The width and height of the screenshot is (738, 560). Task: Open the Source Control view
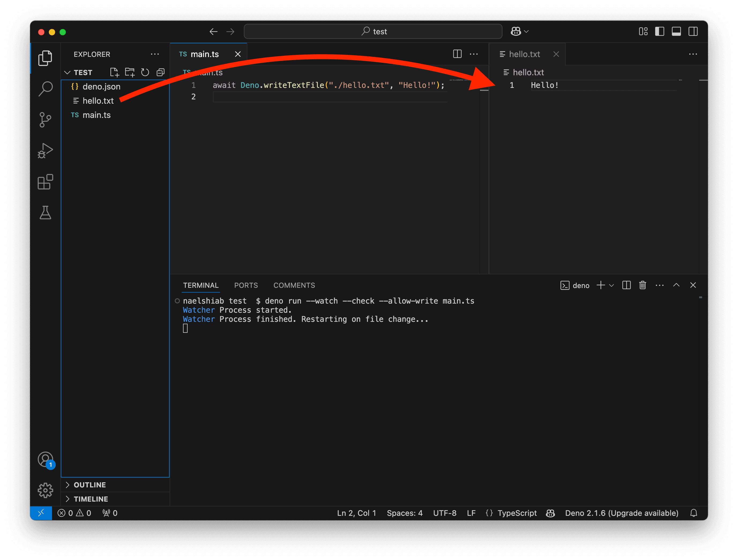[x=45, y=120]
